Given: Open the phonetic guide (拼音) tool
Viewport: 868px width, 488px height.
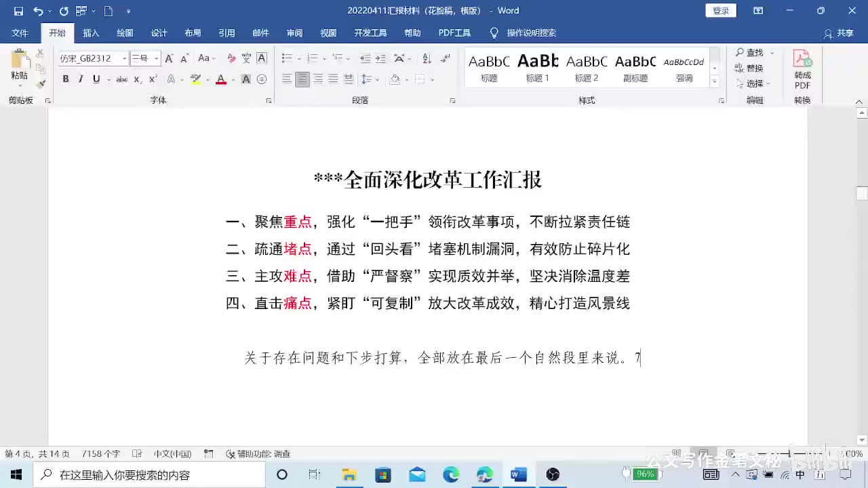Looking at the screenshot, I should point(246,58).
